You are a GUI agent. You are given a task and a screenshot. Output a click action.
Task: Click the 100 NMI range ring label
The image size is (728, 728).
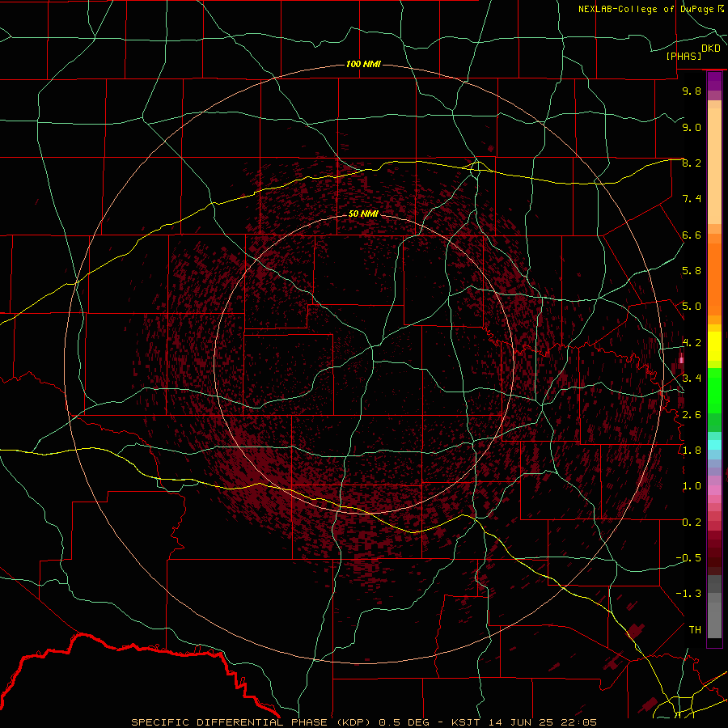pos(363,64)
